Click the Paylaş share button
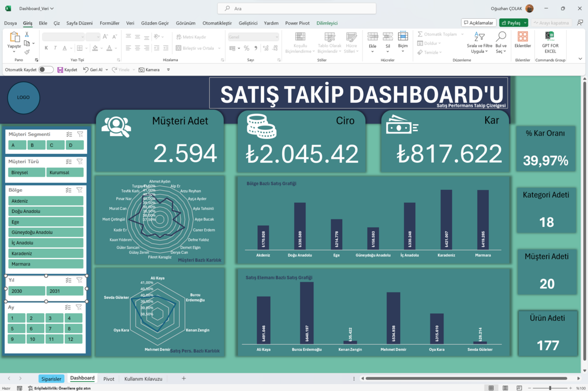The image size is (588, 391). (511, 23)
